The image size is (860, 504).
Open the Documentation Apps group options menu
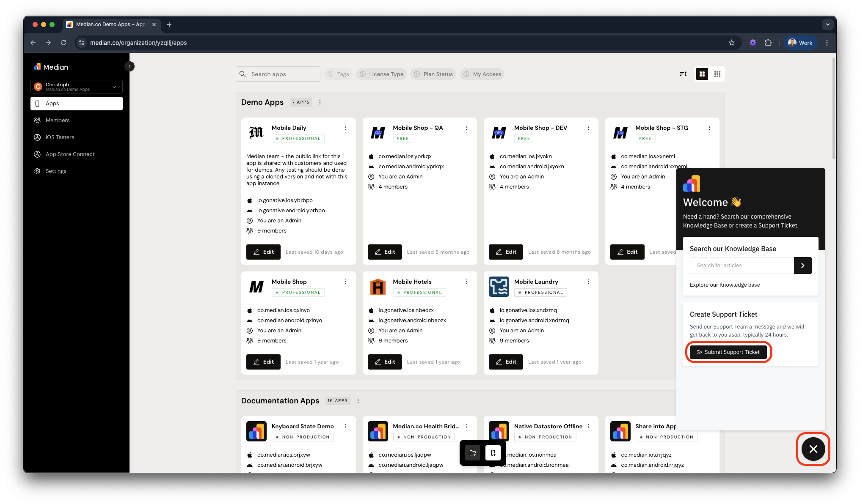(x=358, y=401)
